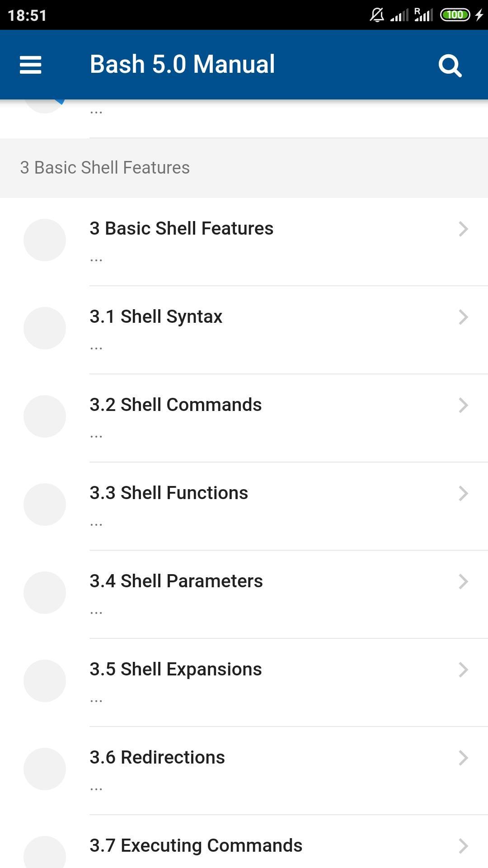Tap the circle icon beside 3.3 Shell Functions
The height and width of the screenshot is (868, 488).
(45, 505)
